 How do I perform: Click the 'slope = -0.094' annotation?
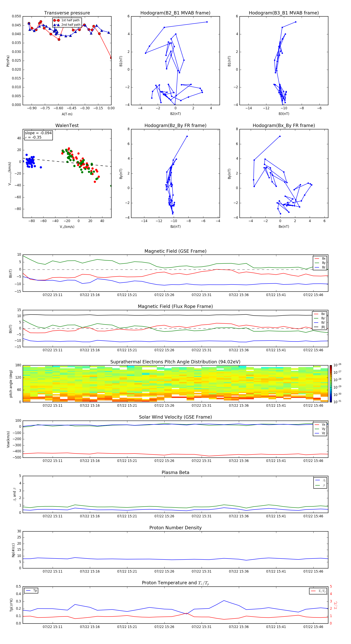click(38, 133)
